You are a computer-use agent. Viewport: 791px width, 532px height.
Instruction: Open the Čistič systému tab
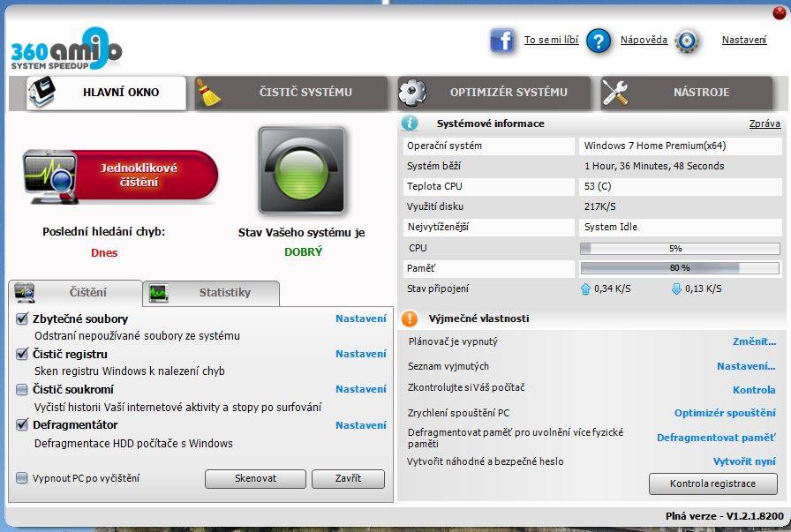[291, 93]
